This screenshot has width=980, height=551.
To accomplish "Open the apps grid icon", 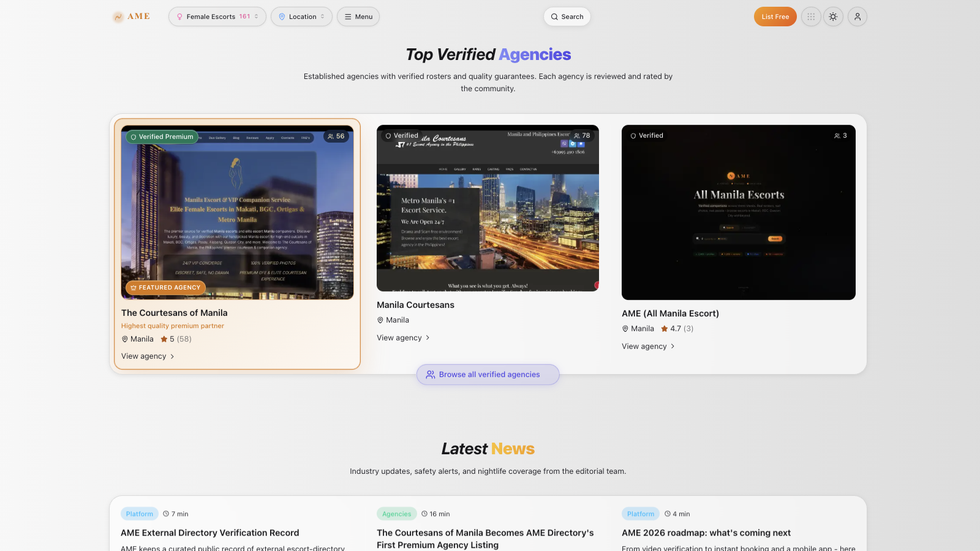I will click(811, 17).
